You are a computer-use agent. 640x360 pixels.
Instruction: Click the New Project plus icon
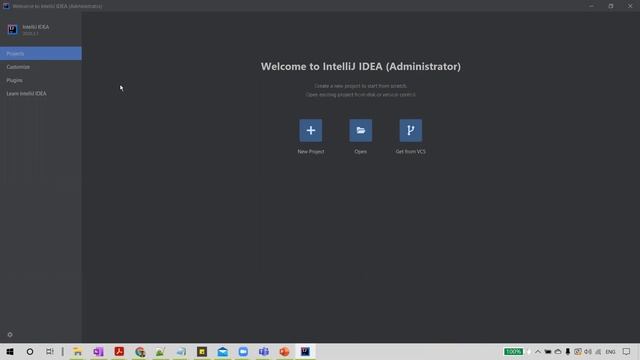[311, 131]
